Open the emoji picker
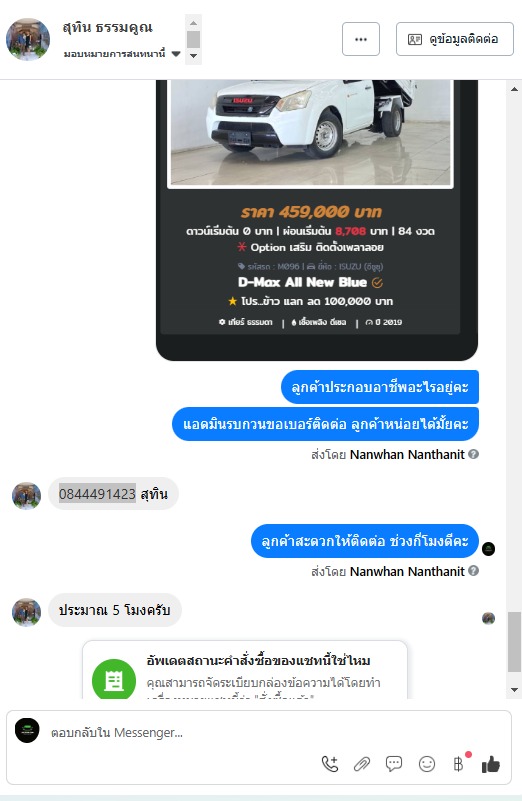 pos(426,764)
